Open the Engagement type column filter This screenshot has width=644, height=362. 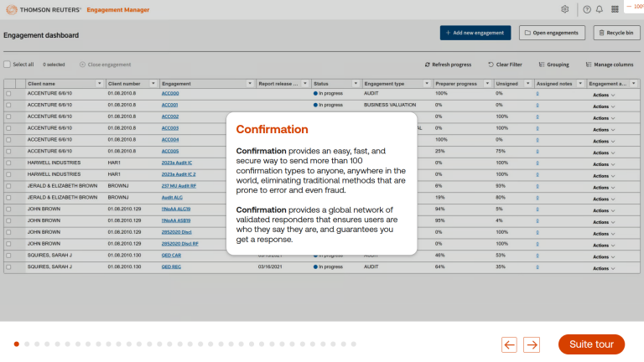tap(426, 84)
